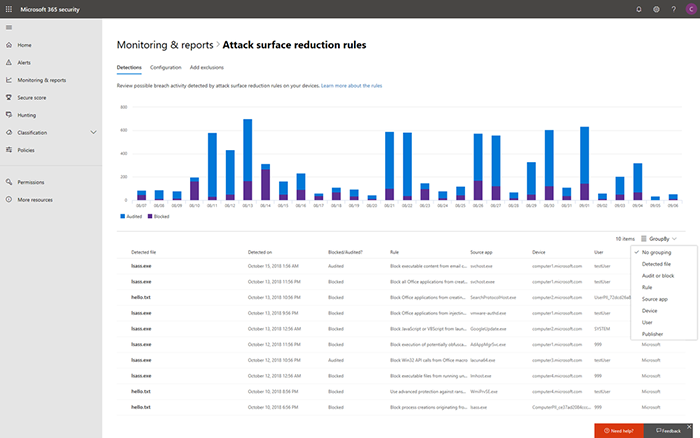Click the help question mark icon

(672, 8)
